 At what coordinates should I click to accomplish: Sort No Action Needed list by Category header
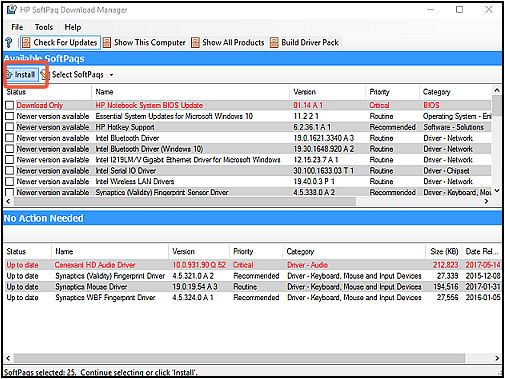click(x=354, y=251)
